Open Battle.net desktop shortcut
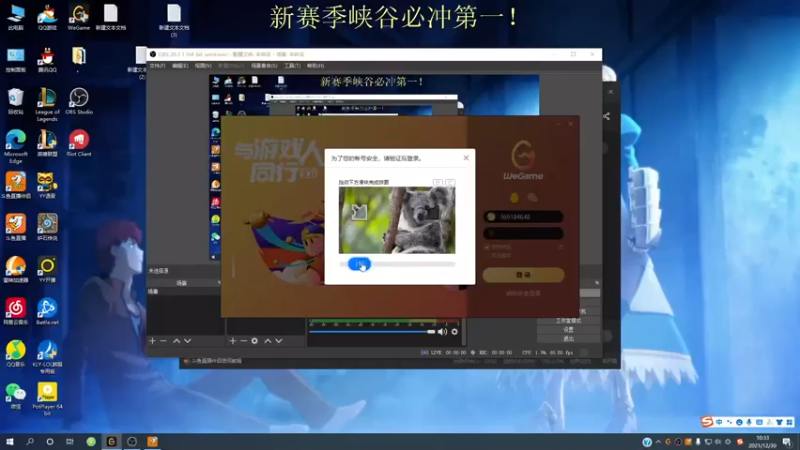800x450 pixels. [47, 312]
